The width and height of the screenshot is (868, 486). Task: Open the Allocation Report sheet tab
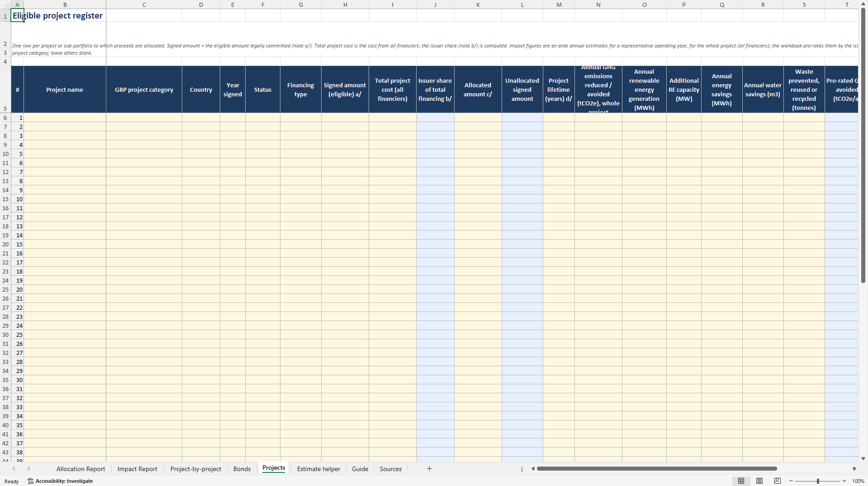point(81,469)
